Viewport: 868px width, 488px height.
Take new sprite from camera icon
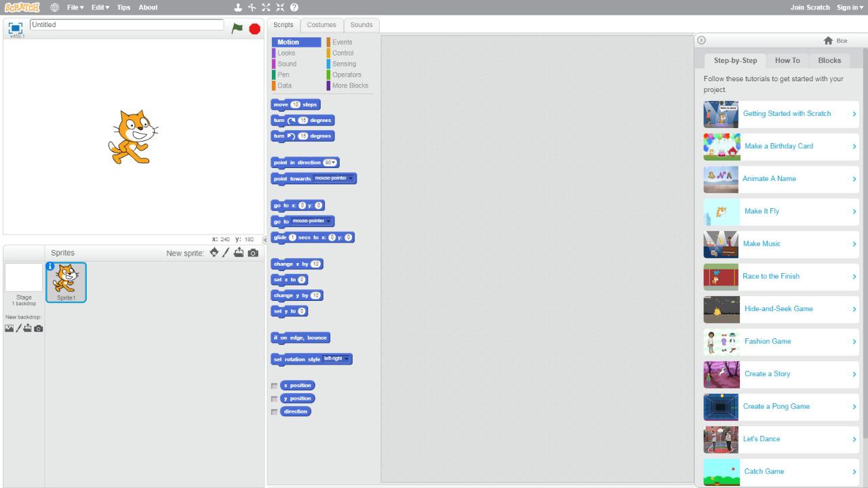[253, 253]
